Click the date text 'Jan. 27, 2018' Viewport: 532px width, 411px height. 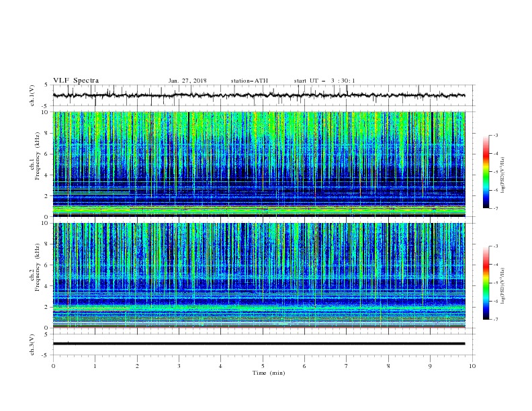point(187,81)
